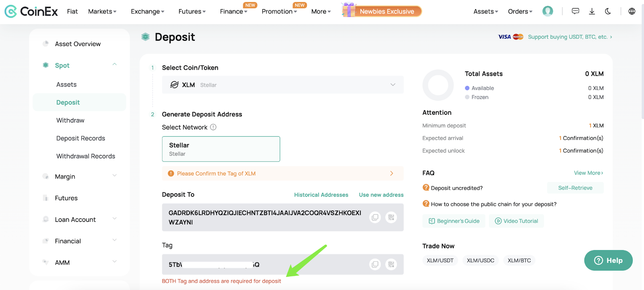Open the Futures header dropdown
The height and width of the screenshot is (290, 644).
pos(192,11)
